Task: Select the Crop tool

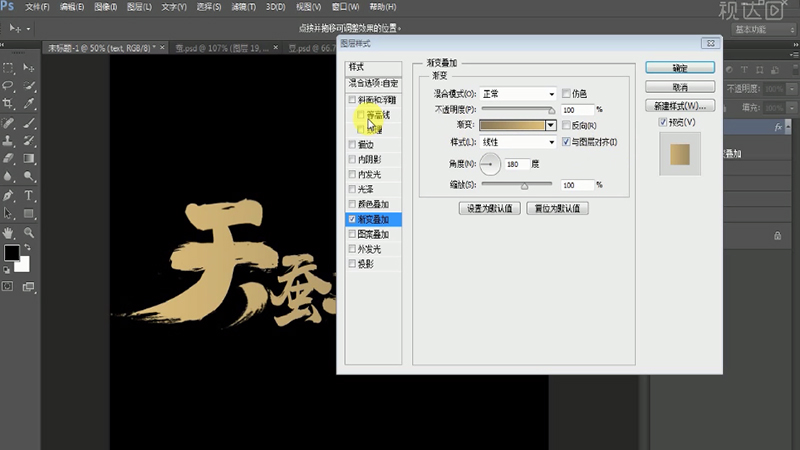Action: (8, 104)
